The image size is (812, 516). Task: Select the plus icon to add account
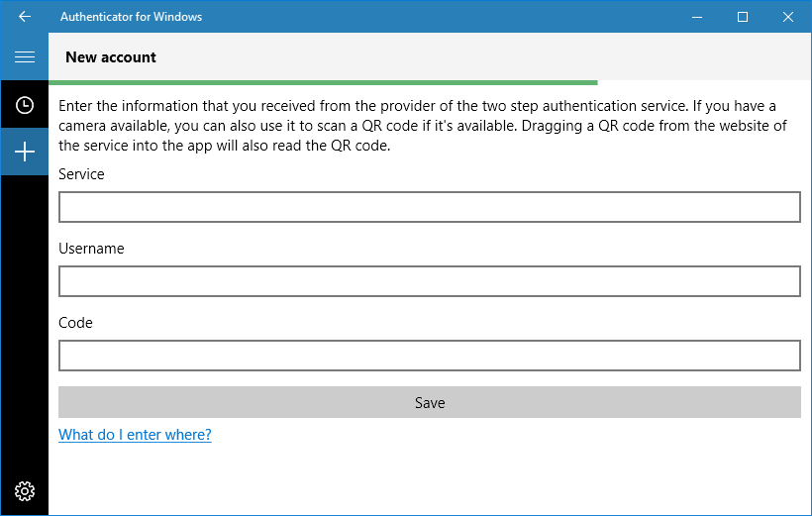click(25, 152)
